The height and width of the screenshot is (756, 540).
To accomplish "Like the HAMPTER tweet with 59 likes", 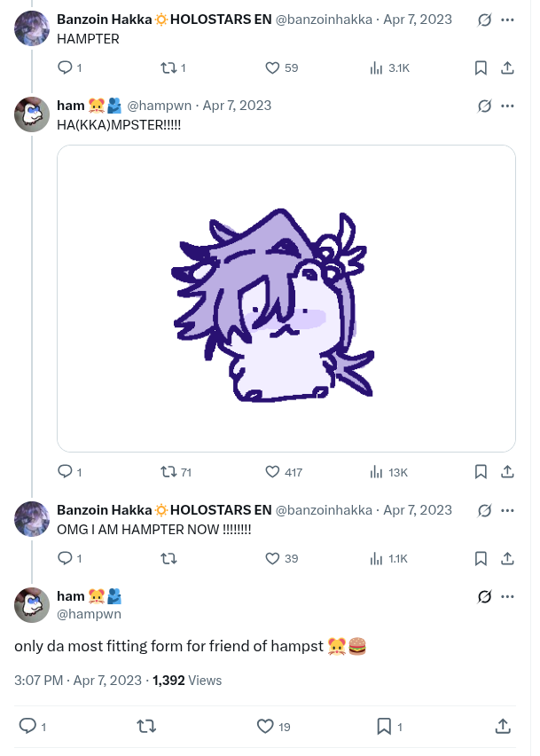I will [x=273, y=67].
